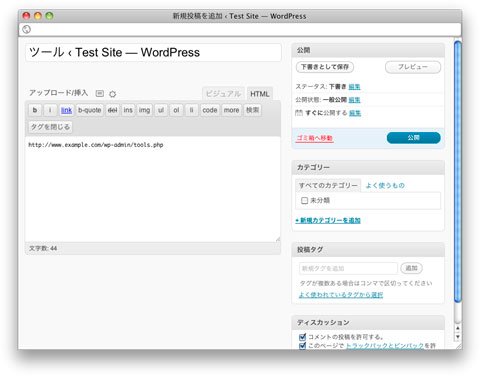The width and height of the screenshot is (480, 376).
Task: Click the ゴミ箱へ移動 link
Action: [315, 138]
